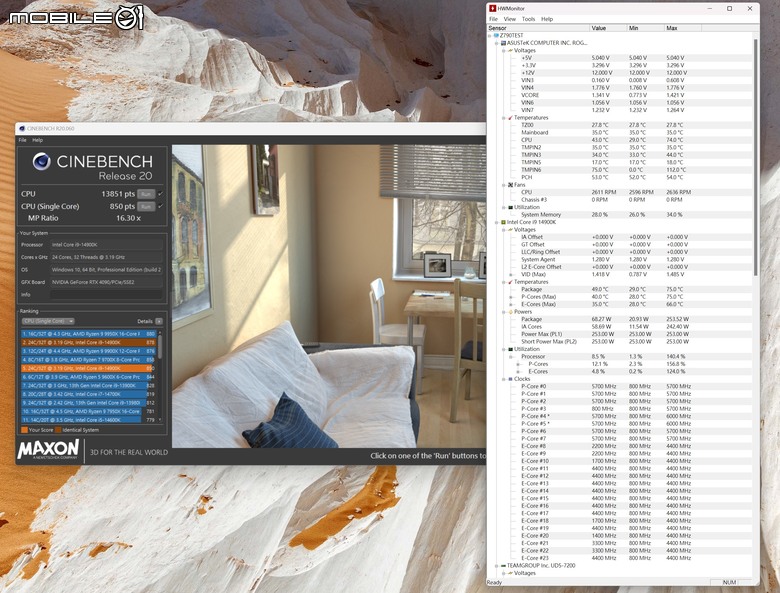Select ranking row AMD Ryzen 7 9700X
Screen dimensions: 780x593
88,360
